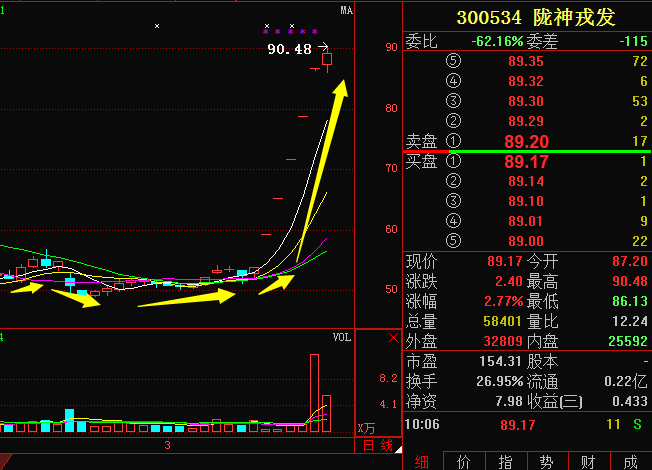
Task: Open the 指 tab
Action: pyautogui.click(x=505, y=461)
